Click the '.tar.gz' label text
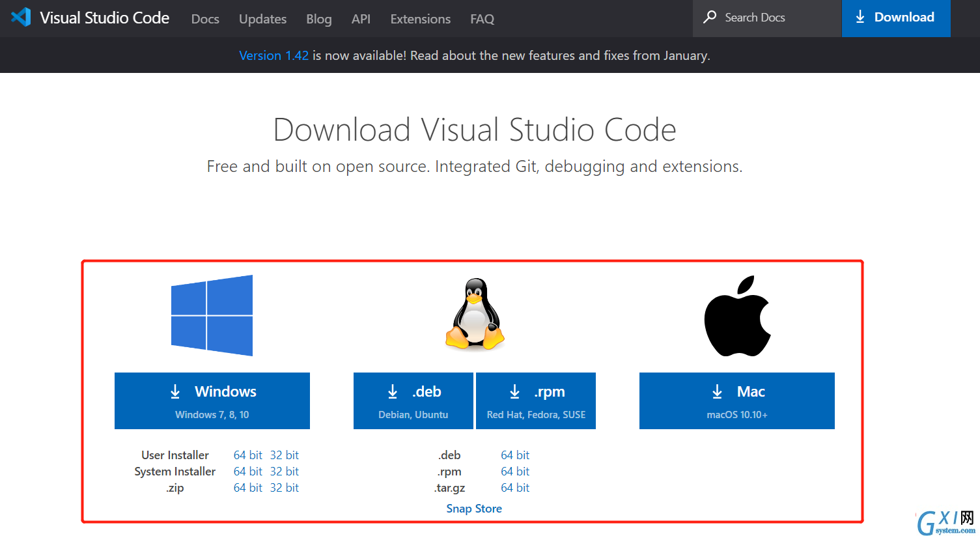The width and height of the screenshot is (980, 536). pyautogui.click(x=450, y=488)
